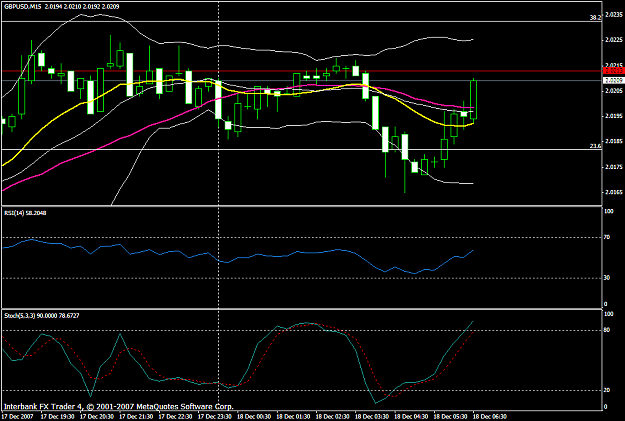Click the 2.0165 price axis label

[x=614, y=192]
